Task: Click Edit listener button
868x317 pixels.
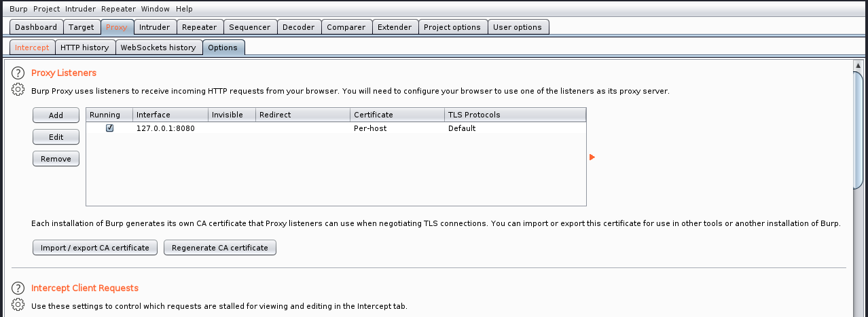Action: (56, 137)
